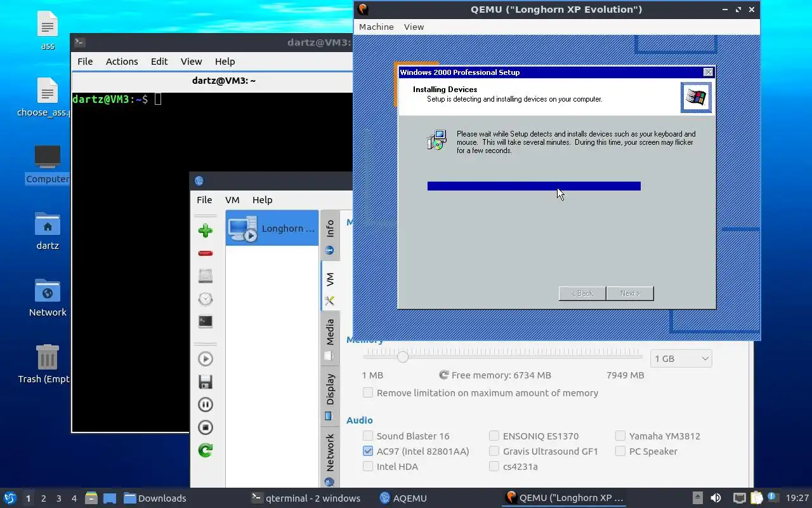
Task: Open notification info tray icon
Action: (773, 497)
